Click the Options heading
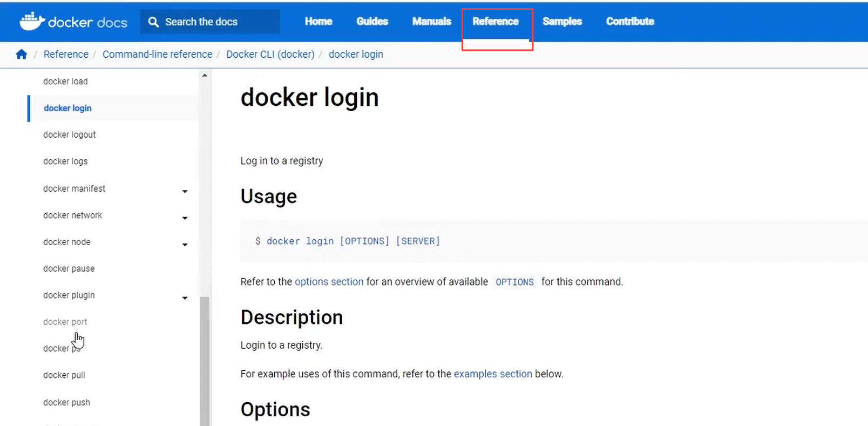The image size is (868, 426). [275, 409]
